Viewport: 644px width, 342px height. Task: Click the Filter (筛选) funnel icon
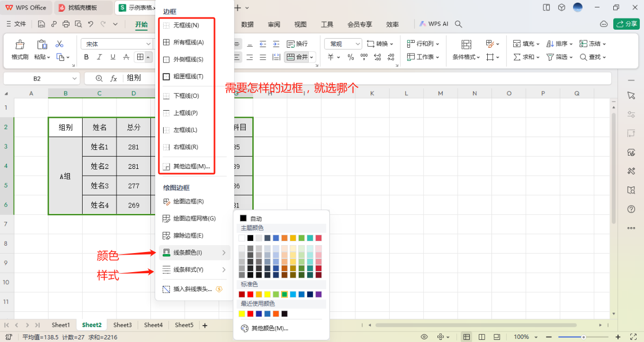pos(550,57)
